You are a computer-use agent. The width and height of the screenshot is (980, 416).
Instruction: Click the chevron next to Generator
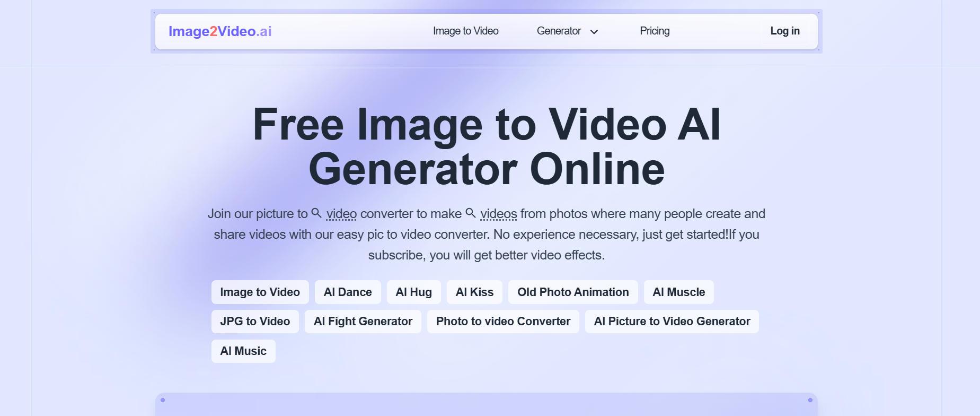(x=594, y=32)
